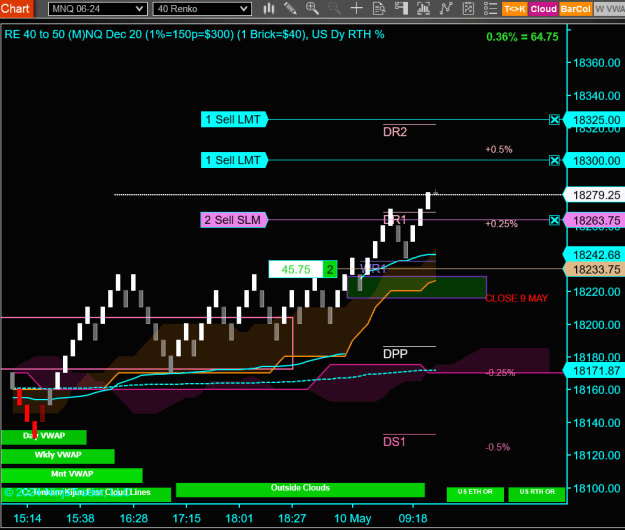Toggle the US ETH OR button
Image resolution: width=625 pixels, height=530 pixels.
coord(475,494)
